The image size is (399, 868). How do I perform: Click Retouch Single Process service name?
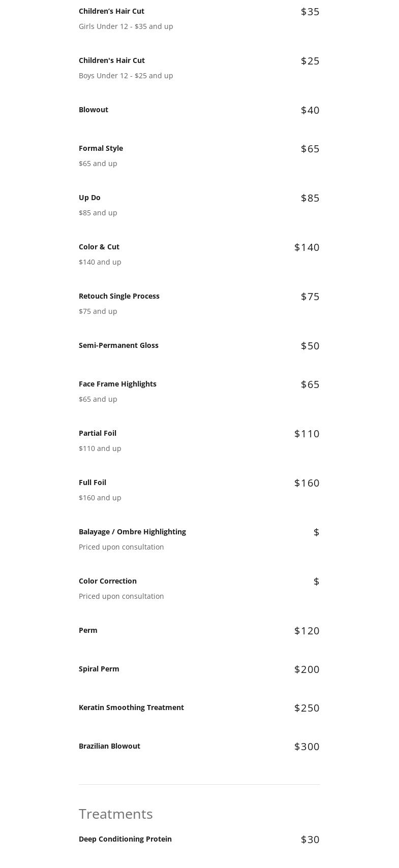[x=119, y=296]
